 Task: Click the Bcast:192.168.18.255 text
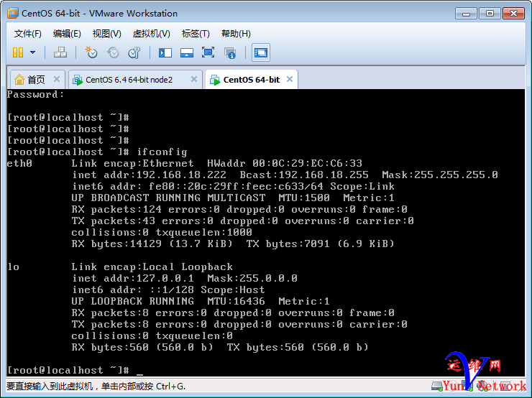[304, 175]
